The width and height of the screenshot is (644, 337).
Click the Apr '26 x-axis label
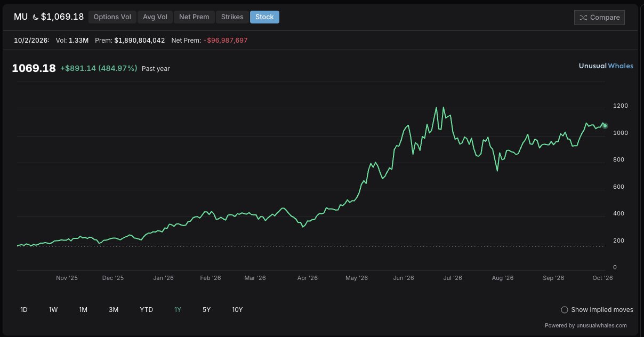(308, 278)
